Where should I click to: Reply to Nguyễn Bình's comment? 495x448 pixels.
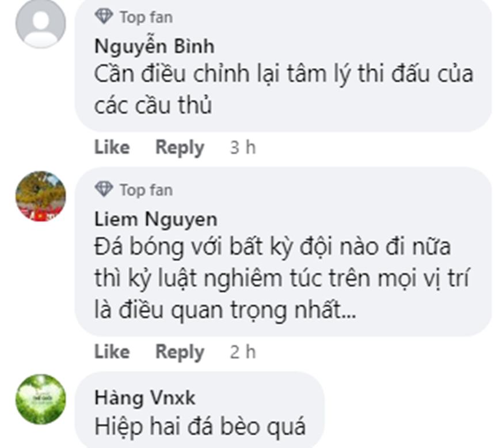coord(180,147)
